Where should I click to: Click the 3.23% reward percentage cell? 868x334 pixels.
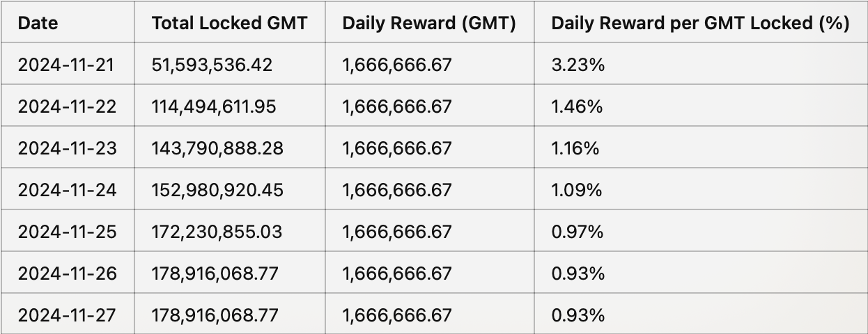click(x=578, y=65)
